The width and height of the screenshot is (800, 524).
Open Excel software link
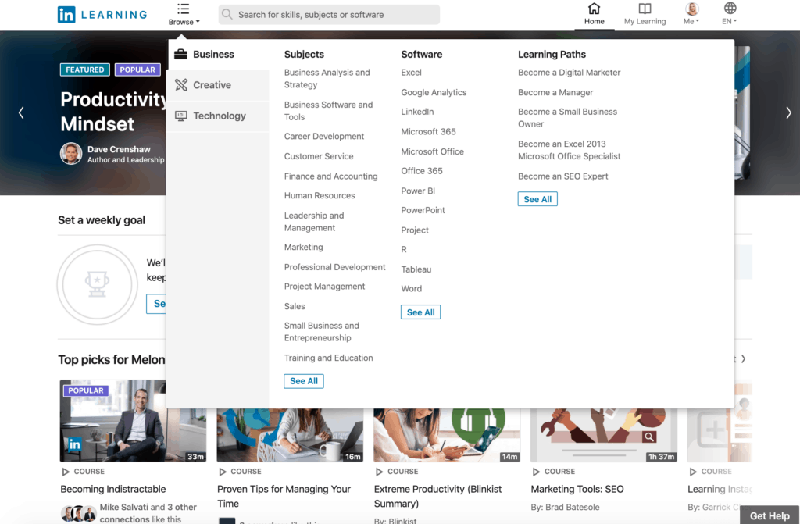pyautogui.click(x=411, y=72)
